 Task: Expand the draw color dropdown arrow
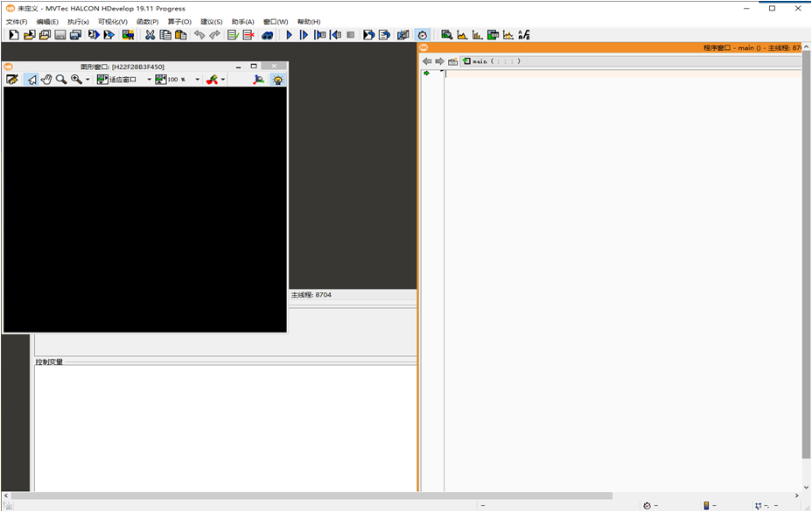click(222, 80)
